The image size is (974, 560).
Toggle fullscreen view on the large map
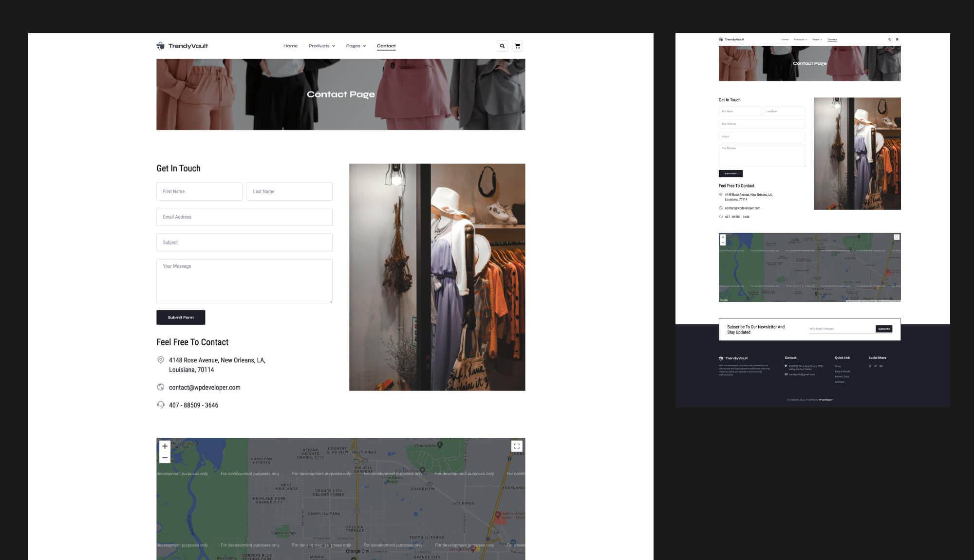click(x=517, y=446)
